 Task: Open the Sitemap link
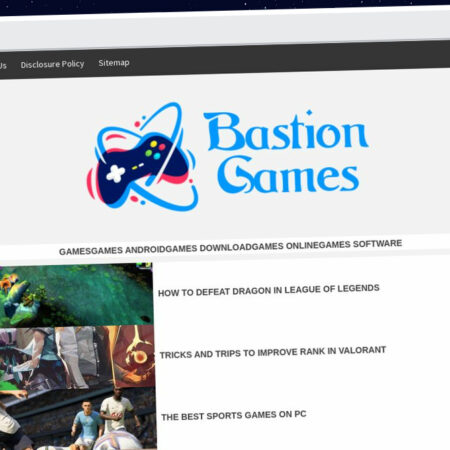[x=114, y=63]
